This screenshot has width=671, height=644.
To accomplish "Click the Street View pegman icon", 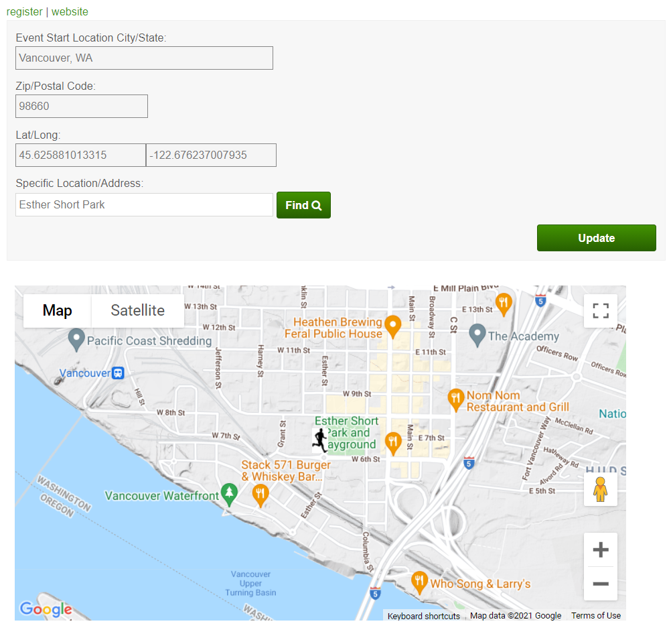I will pyautogui.click(x=601, y=489).
